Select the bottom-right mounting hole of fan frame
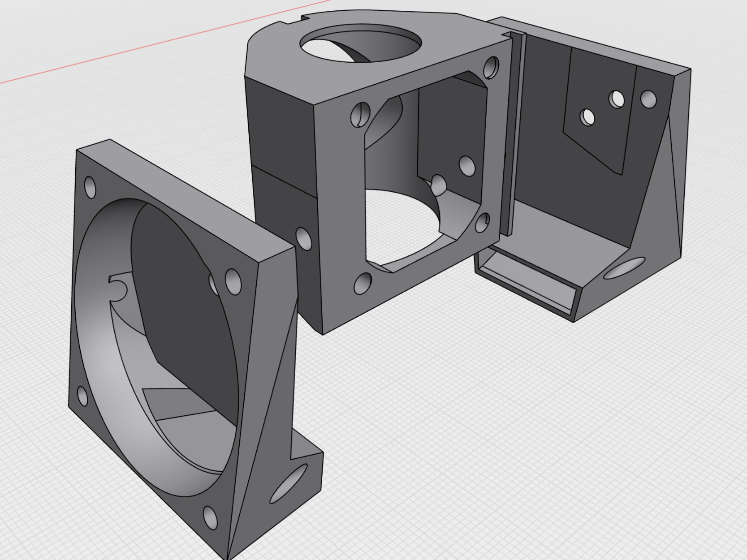This screenshot has width=747, height=560. point(210,517)
